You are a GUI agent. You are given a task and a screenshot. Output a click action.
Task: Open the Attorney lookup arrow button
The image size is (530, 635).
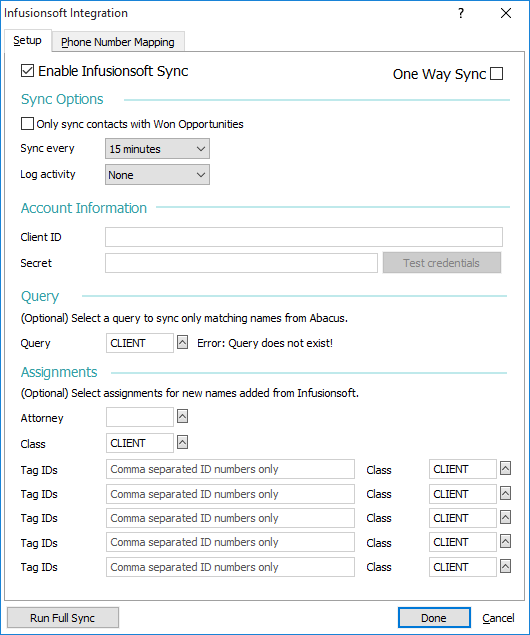tap(183, 416)
